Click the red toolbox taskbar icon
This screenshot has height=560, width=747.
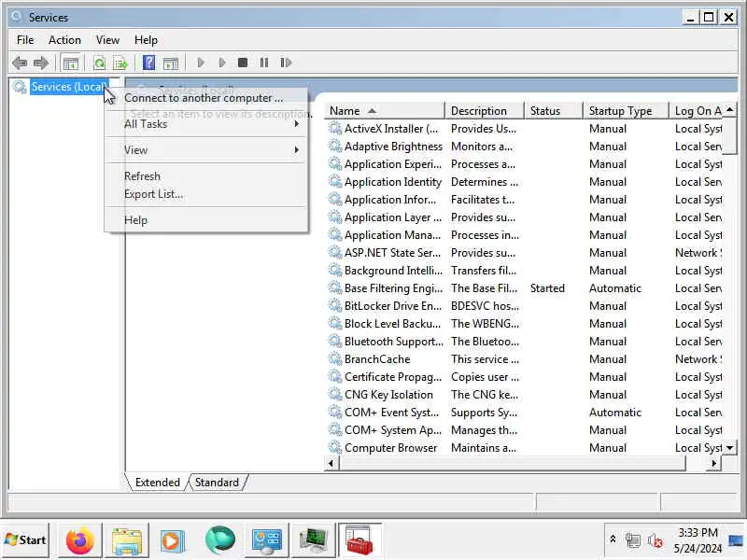[x=359, y=540]
